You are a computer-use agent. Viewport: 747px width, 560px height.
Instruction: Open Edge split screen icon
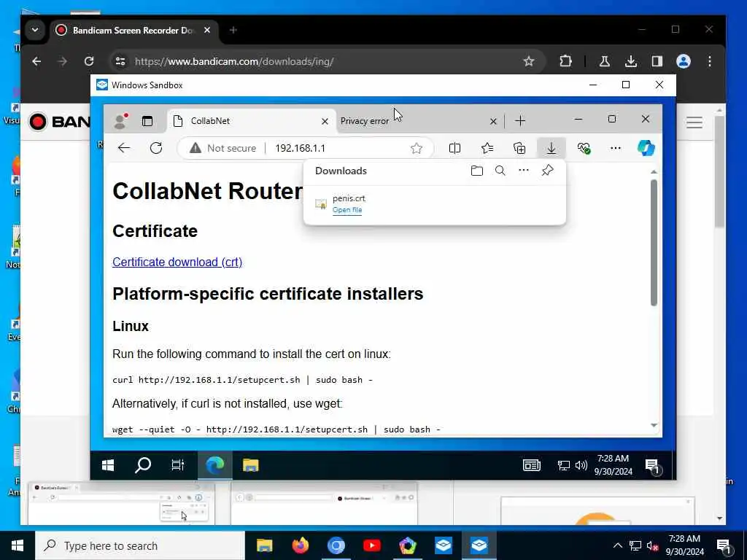454,148
